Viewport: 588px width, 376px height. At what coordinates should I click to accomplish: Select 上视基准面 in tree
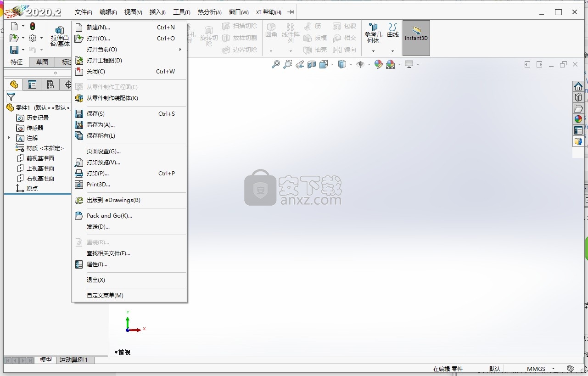click(x=35, y=168)
